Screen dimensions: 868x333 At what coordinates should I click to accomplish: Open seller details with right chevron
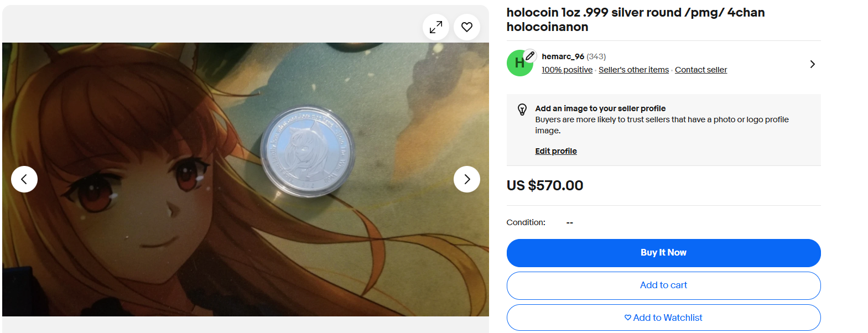[812, 64]
